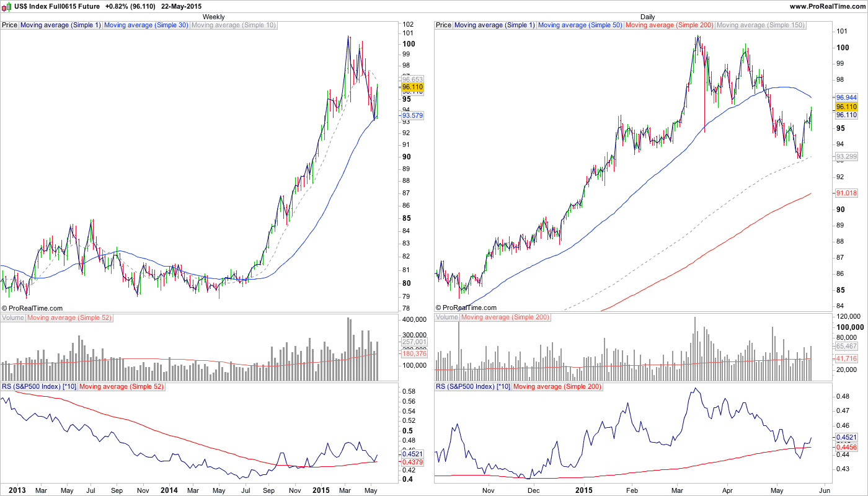The height and width of the screenshot is (496, 868).
Task: Click the 257,001 weekly volume value
Action: (x=414, y=342)
